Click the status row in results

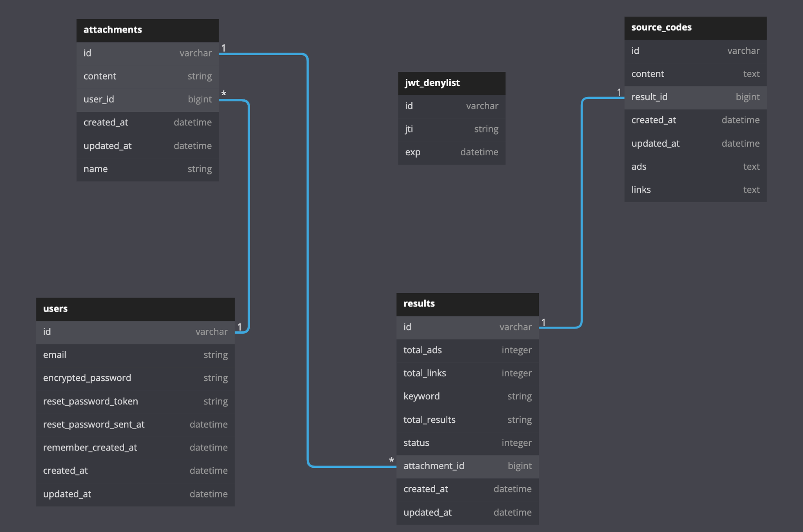click(467, 443)
